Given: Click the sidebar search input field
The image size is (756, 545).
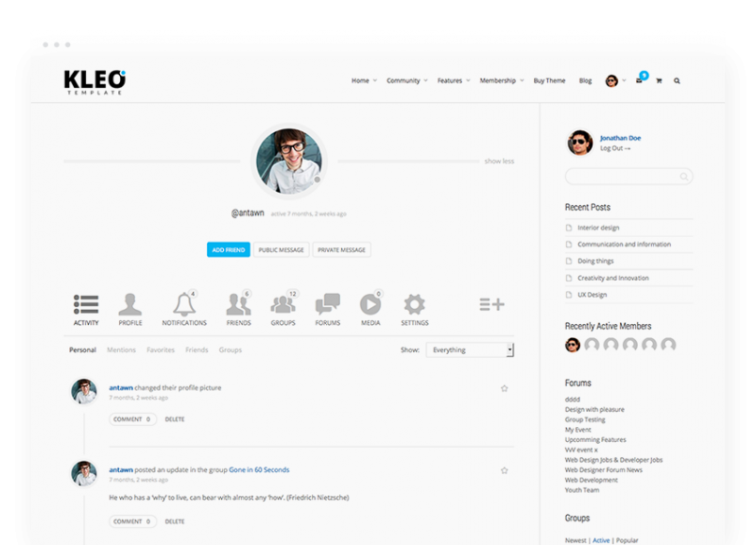Looking at the screenshot, I should click(x=622, y=177).
